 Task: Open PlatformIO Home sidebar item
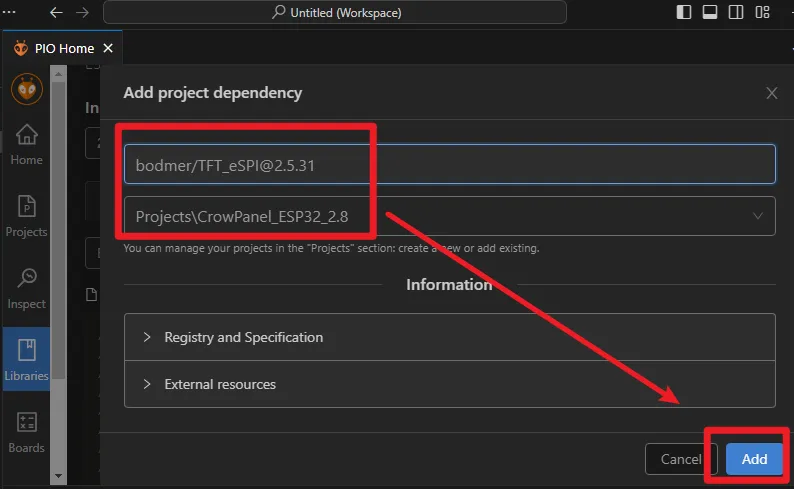point(26,145)
